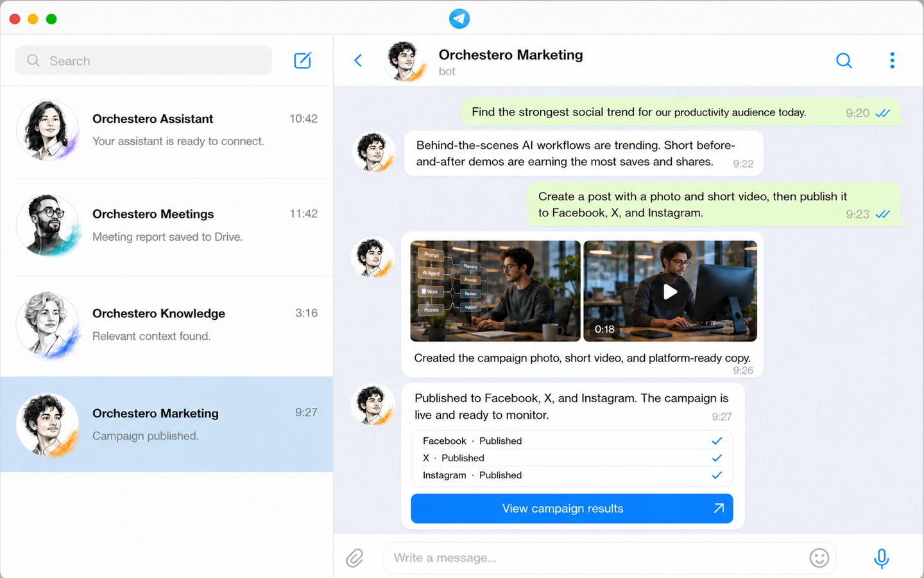924x578 pixels.
Task: Click the Orchestero Knowledge avatar
Action: point(48,326)
